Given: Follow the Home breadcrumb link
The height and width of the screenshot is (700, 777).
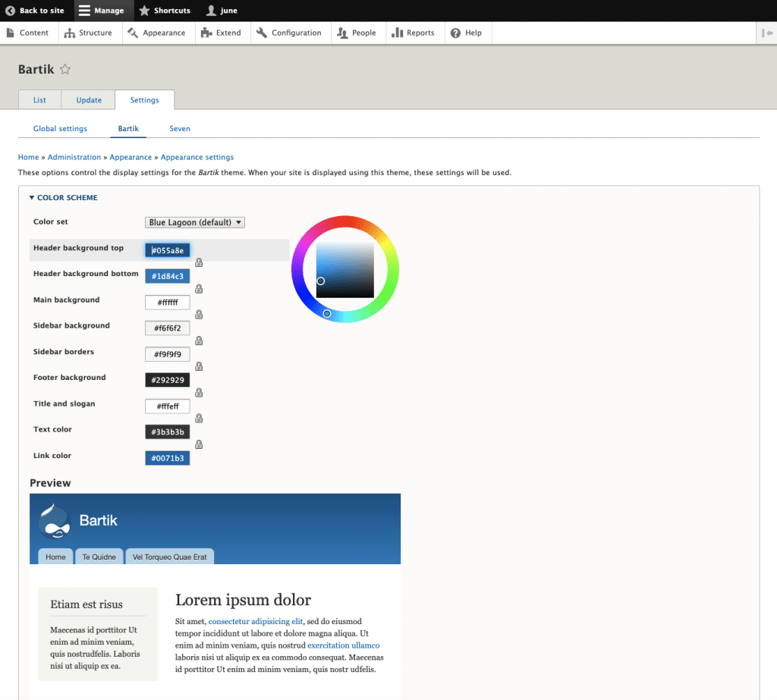Looking at the screenshot, I should tap(28, 157).
